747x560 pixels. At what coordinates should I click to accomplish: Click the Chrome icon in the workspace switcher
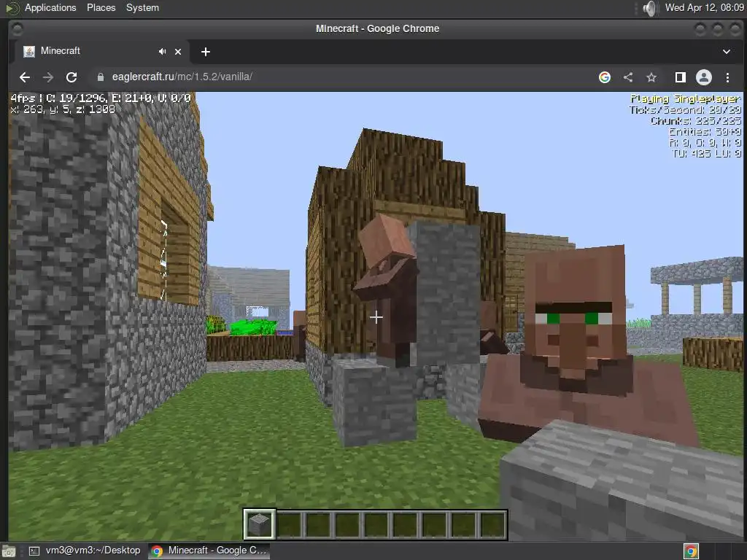[x=691, y=551]
